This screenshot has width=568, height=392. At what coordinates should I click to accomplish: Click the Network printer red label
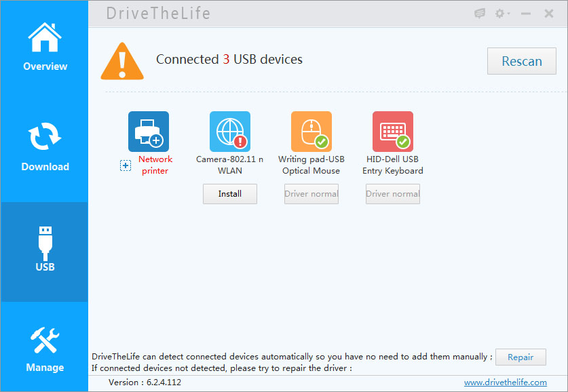click(155, 165)
